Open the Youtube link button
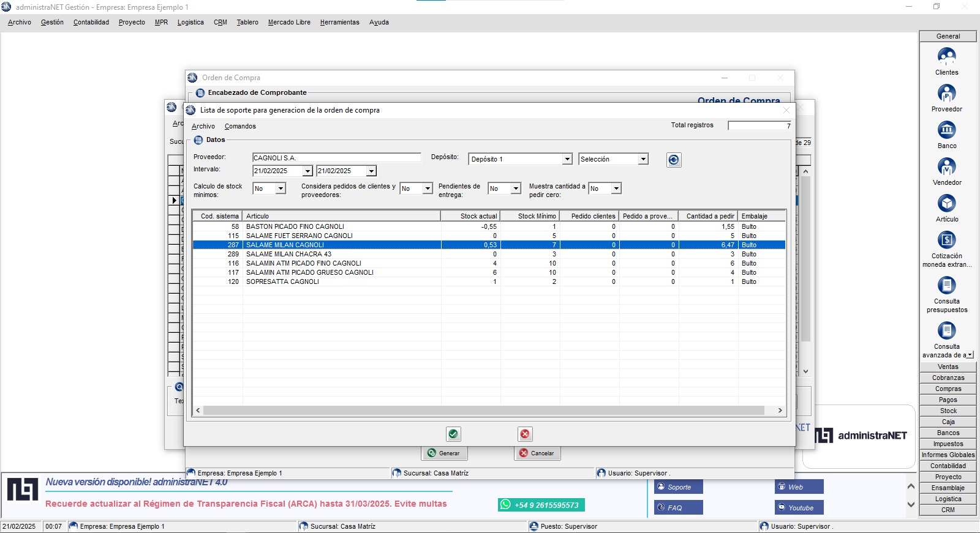Image resolution: width=980 pixels, height=533 pixels. (799, 508)
